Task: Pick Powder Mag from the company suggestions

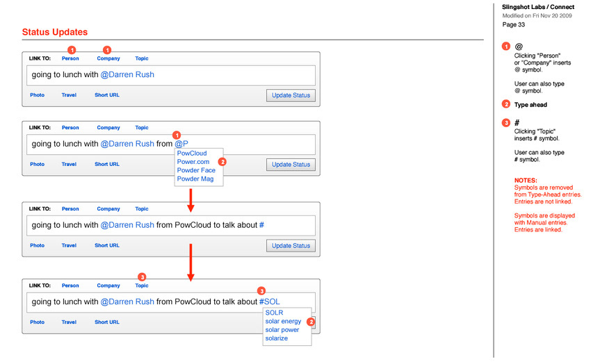Action: point(195,179)
